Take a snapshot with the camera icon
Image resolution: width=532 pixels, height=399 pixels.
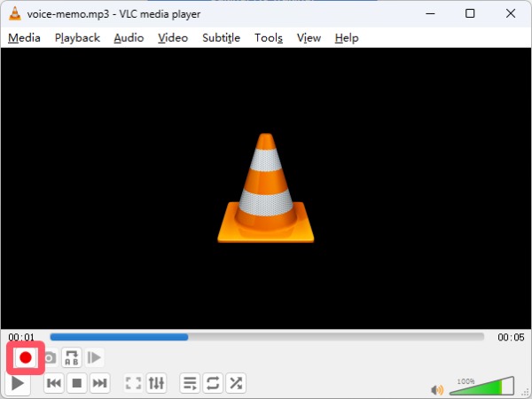coord(50,357)
